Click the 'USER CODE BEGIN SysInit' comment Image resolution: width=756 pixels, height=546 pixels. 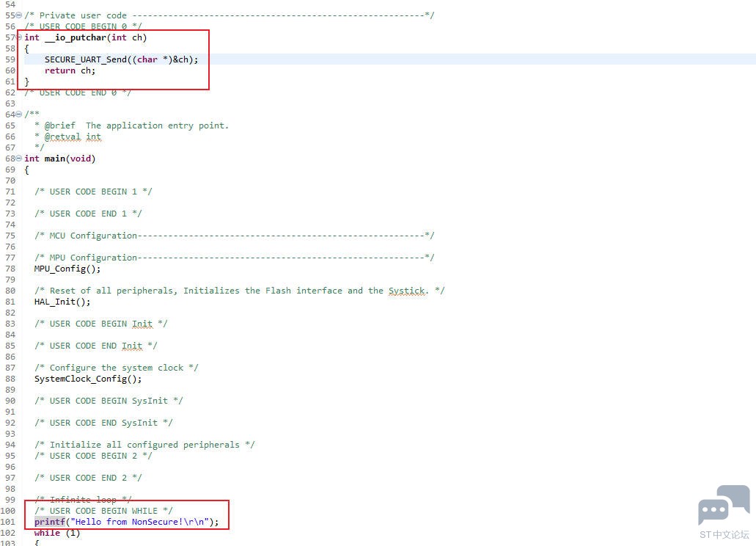pos(109,401)
